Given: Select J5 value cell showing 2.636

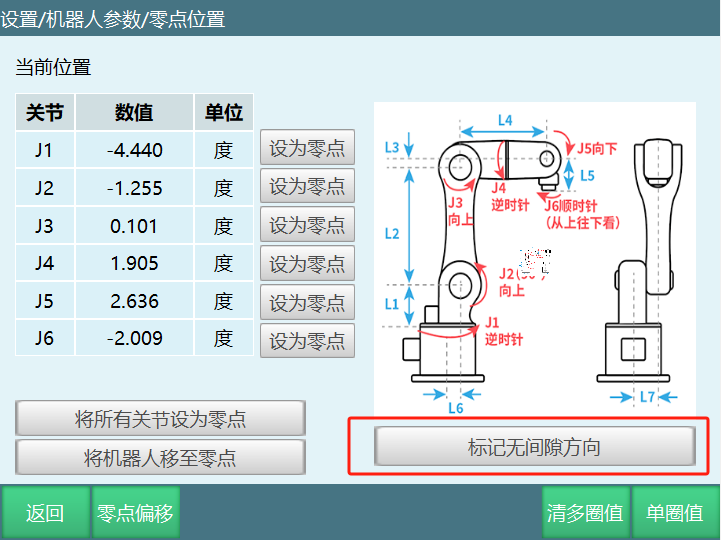Looking at the screenshot, I should pos(134,301).
